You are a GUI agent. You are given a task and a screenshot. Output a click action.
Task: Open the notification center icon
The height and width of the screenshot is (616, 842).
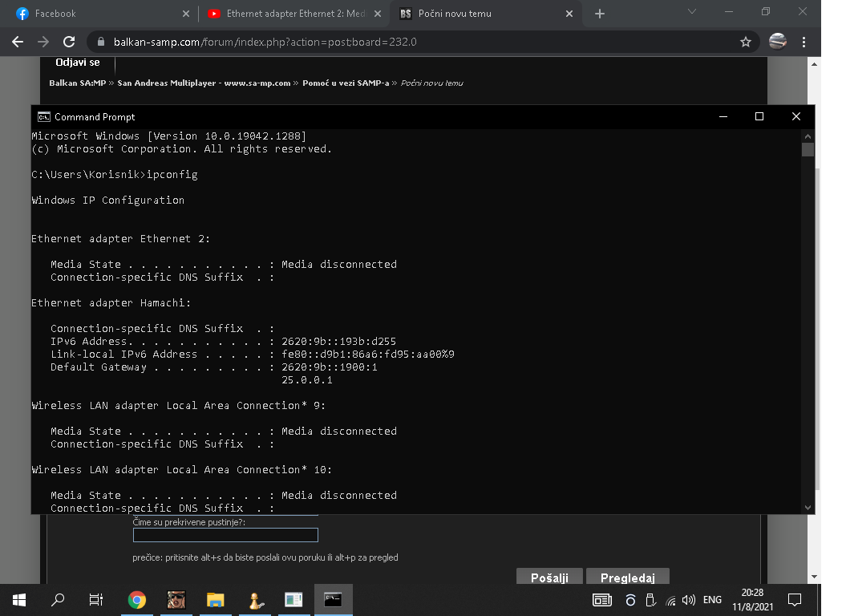[794, 600]
